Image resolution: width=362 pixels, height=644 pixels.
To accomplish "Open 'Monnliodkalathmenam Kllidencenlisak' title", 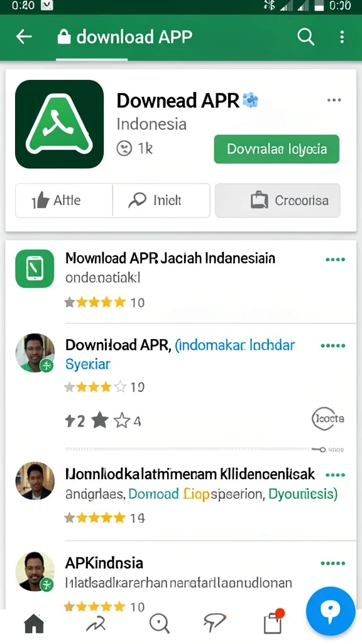I will [x=190, y=474].
